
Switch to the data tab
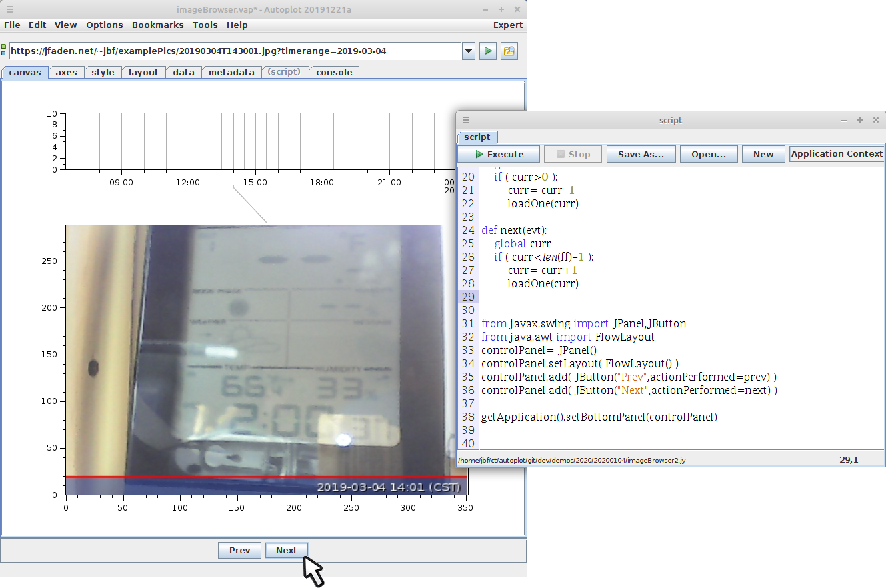tap(183, 72)
